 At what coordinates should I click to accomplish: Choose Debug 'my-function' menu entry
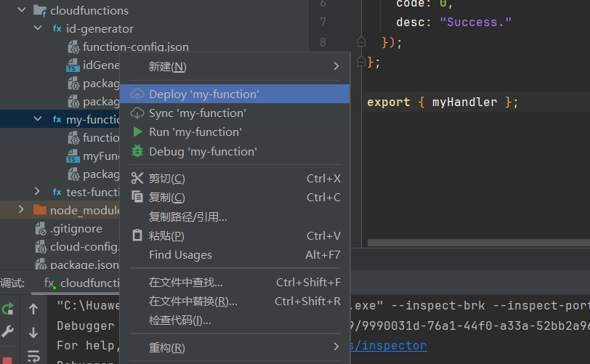(x=235, y=151)
